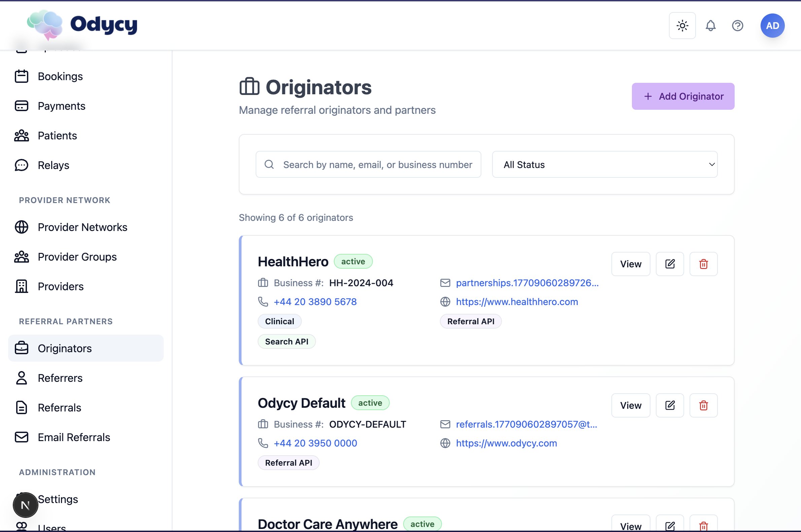Toggle the light/dark theme sun icon
The height and width of the screenshot is (532, 801).
682,26
